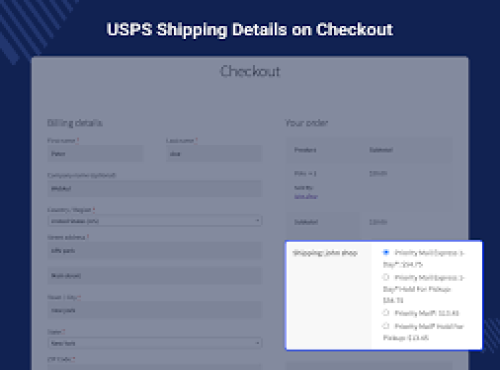Viewport: 500px width, 370px height.
Task: Choose Priority Mail Hold For Pickup radio
Action: click(x=386, y=326)
